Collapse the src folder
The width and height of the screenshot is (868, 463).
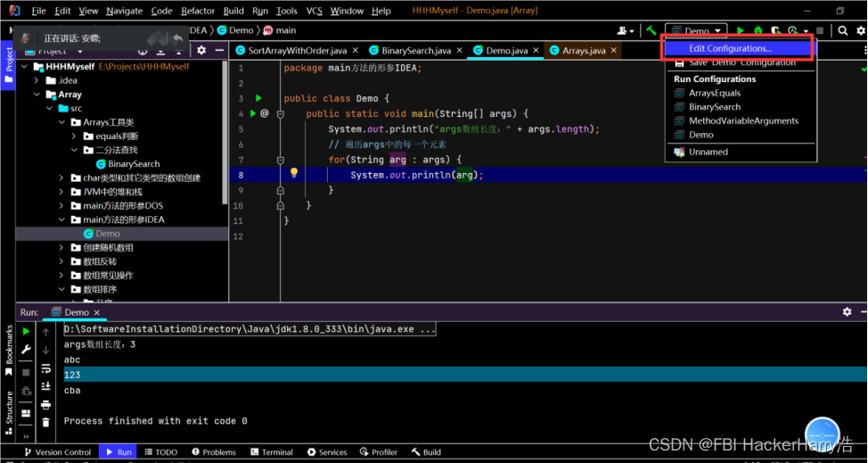point(49,109)
